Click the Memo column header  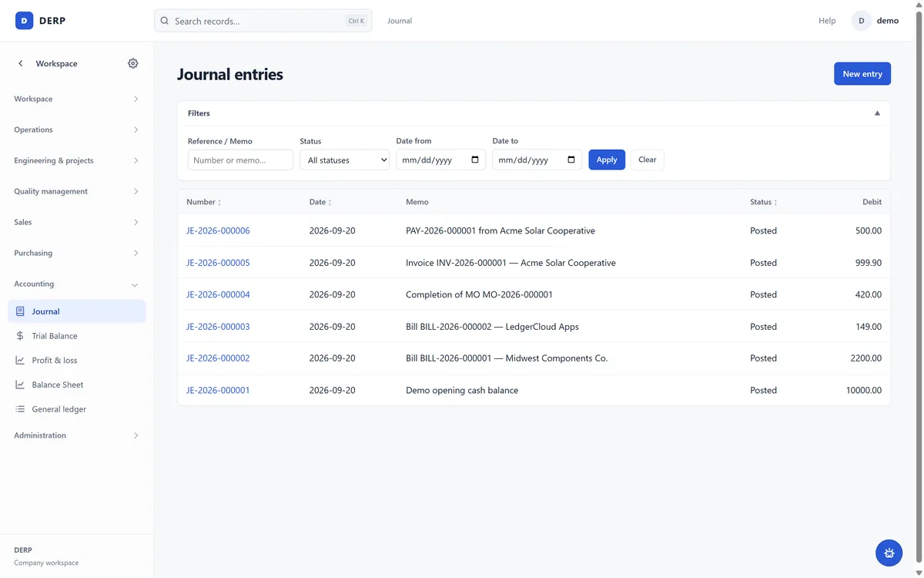pyautogui.click(x=417, y=202)
